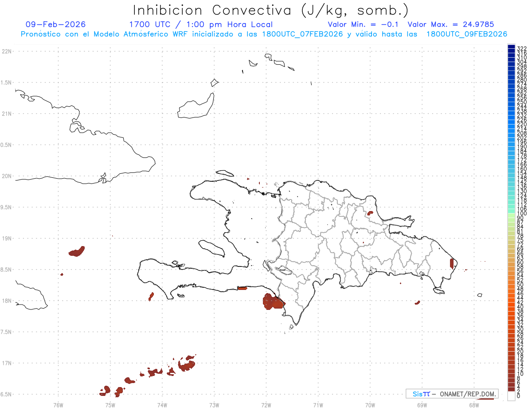Click the '74W' longitude label
Viewport: 532px width, 411px height.
[162, 404]
